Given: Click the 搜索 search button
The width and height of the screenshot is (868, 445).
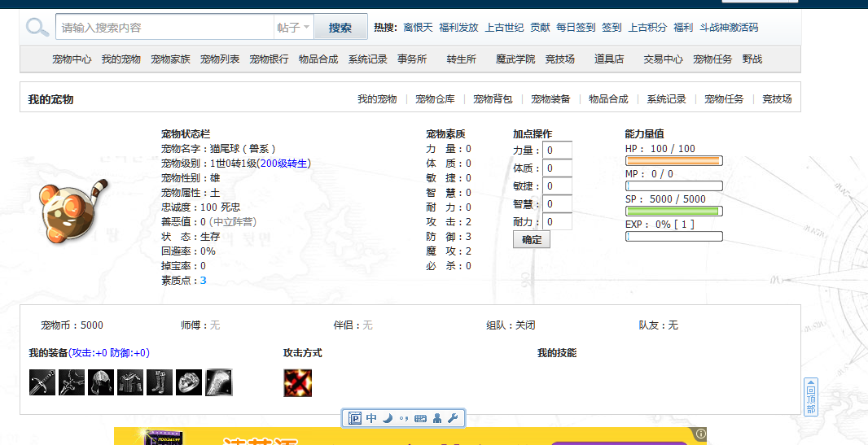Looking at the screenshot, I should click(x=340, y=27).
